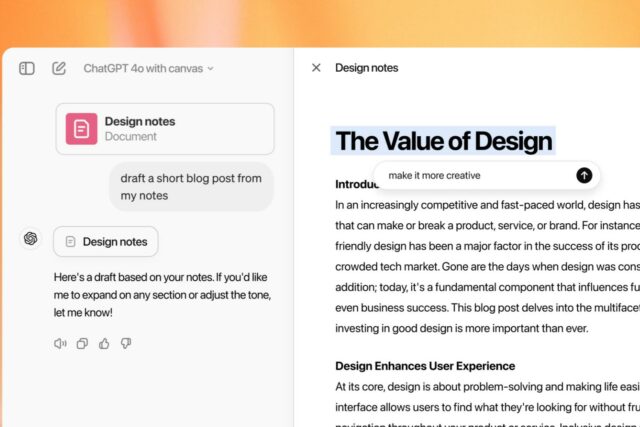Open the Design notes canvas chip
Image resolution: width=640 pixels, height=427 pixels.
[105, 241]
